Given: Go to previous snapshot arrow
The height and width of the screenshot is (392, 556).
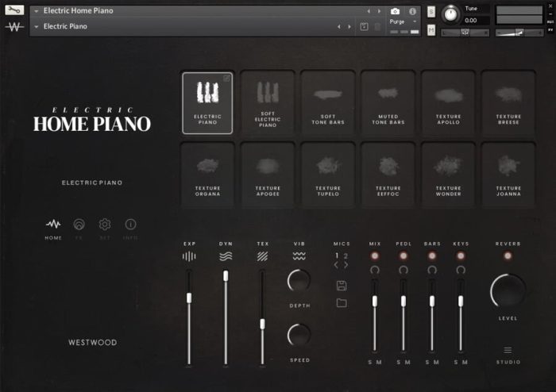Looking at the screenshot, I should point(339,26).
